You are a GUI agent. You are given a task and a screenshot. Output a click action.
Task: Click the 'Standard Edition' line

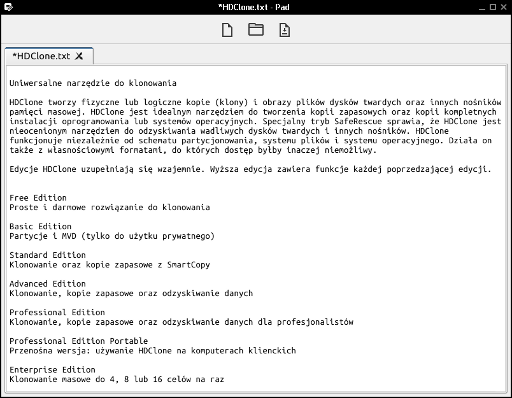[47, 255]
